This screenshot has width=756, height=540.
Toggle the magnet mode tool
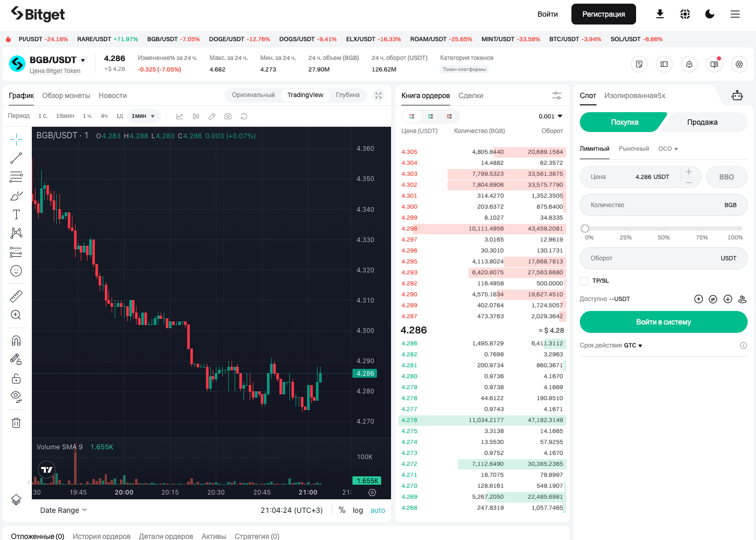point(16,341)
